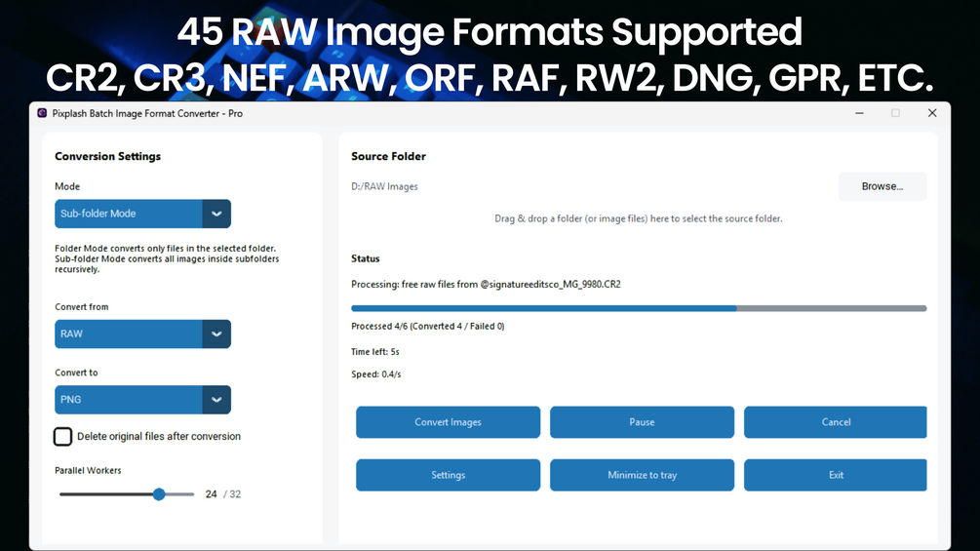The height and width of the screenshot is (551, 980).
Task: Click the Time left: 5s text
Action: click(x=375, y=352)
